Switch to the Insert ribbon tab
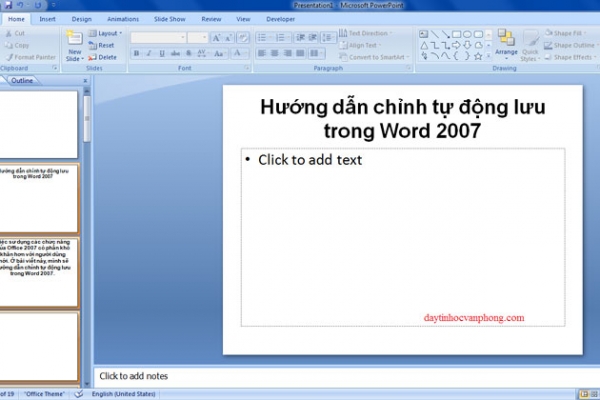The height and width of the screenshot is (400, 600). point(47,19)
